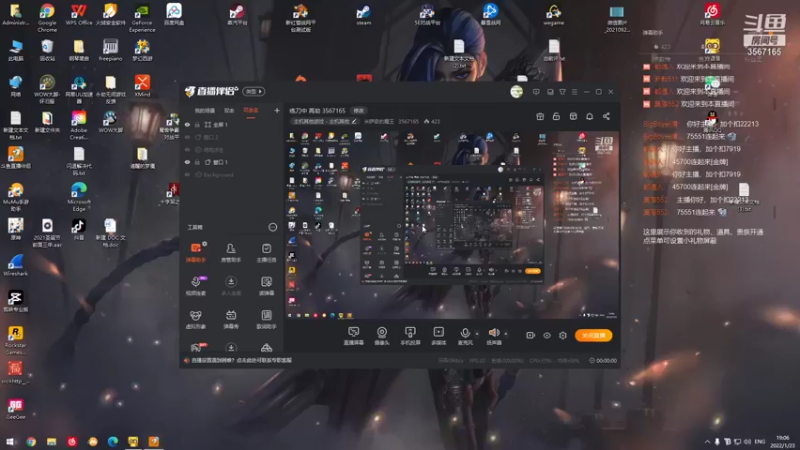Add 直播屏幕 screen capture source

(354, 336)
